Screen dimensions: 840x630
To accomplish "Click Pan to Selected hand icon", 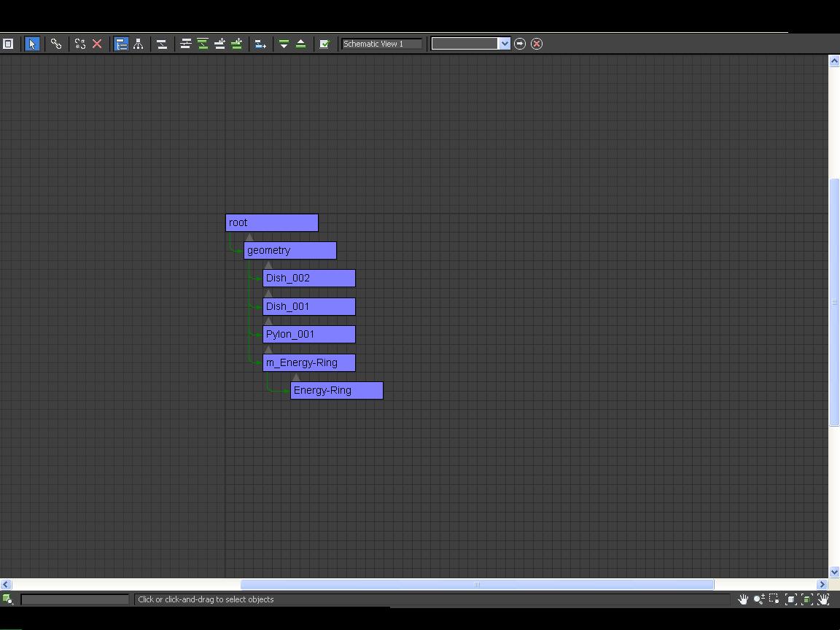I will click(822, 599).
